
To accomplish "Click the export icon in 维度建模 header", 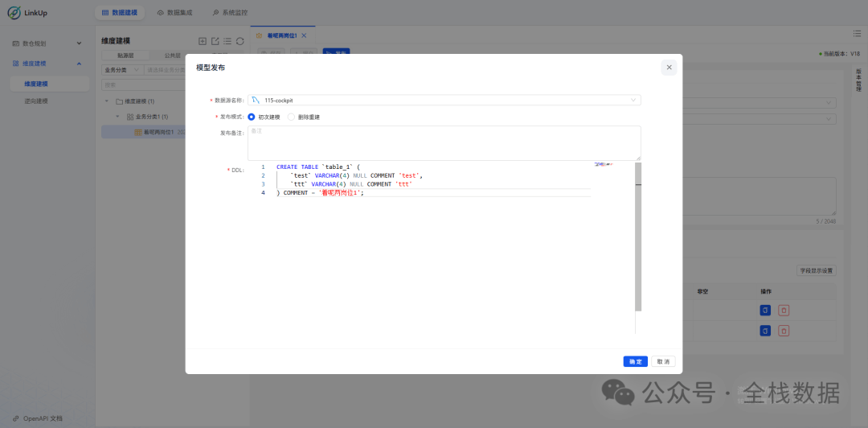I will tap(215, 41).
